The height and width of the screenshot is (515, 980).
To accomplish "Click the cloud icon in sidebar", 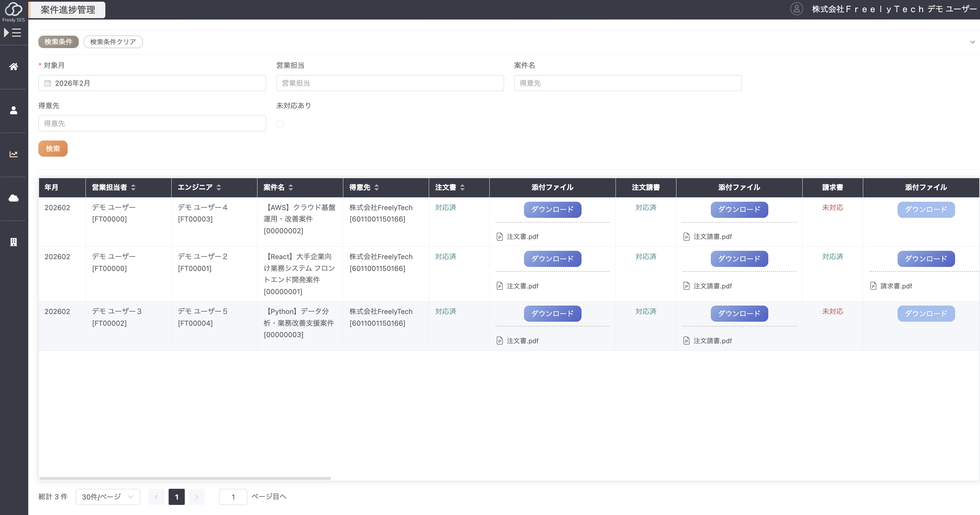I will point(14,198).
